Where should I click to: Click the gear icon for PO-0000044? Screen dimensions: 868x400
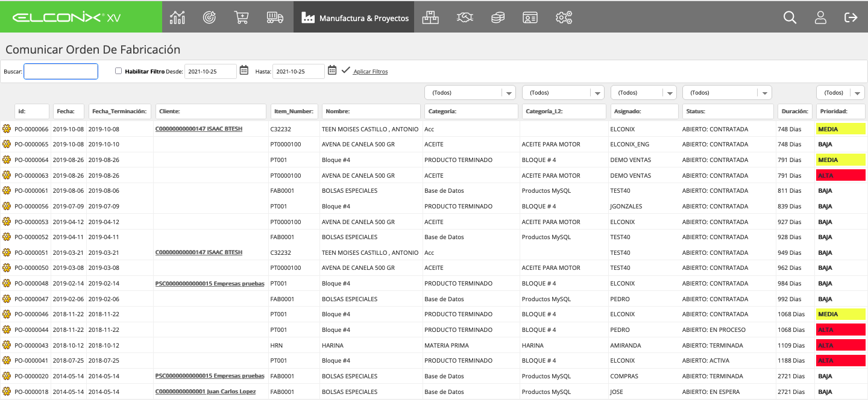[7, 330]
